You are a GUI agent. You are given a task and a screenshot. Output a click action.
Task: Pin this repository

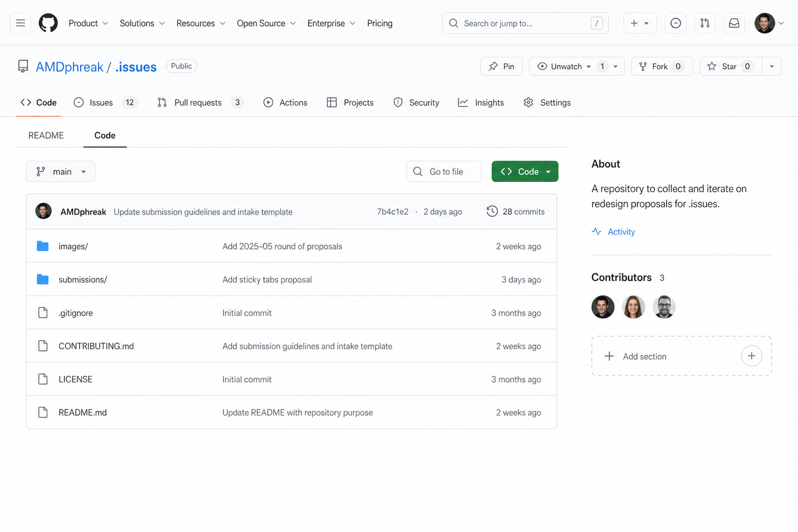click(x=501, y=66)
